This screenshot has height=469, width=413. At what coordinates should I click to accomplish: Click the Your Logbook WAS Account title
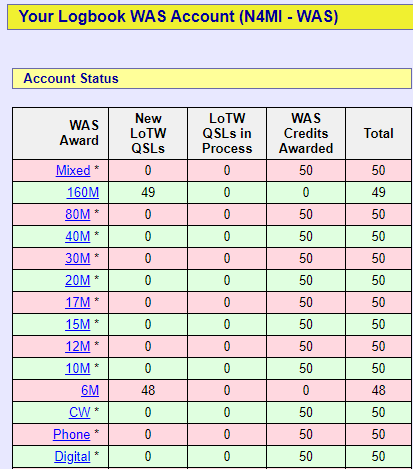[x=178, y=16]
